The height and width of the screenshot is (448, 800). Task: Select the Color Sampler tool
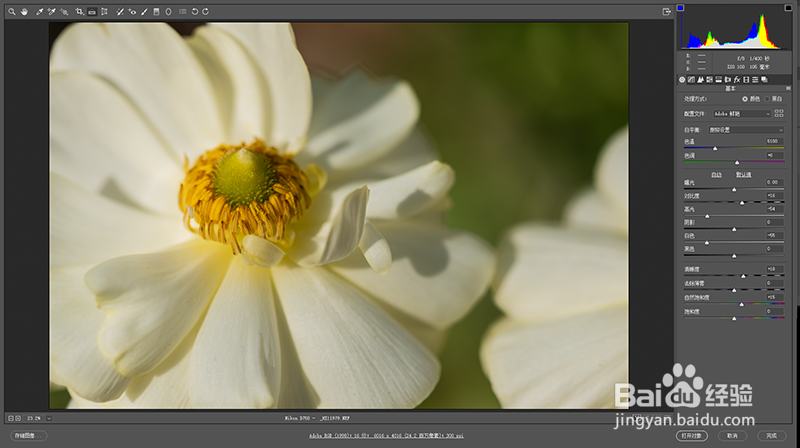point(52,12)
